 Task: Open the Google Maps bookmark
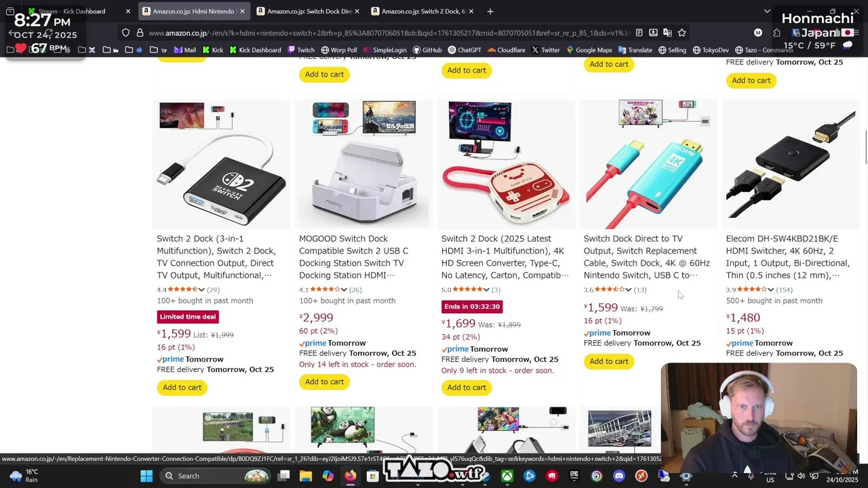click(589, 49)
